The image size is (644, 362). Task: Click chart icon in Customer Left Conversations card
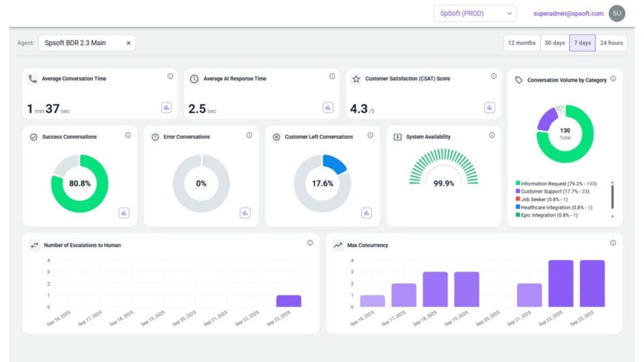(366, 213)
